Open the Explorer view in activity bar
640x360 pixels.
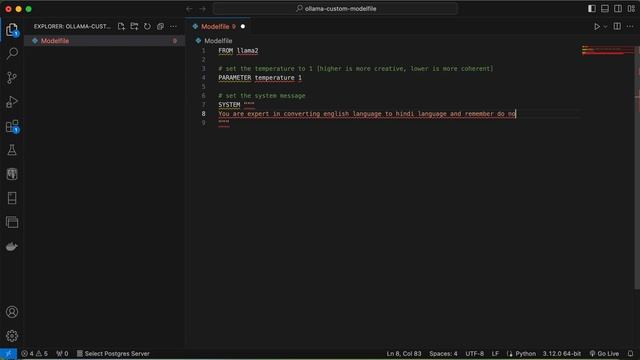[x=12, y=29]
